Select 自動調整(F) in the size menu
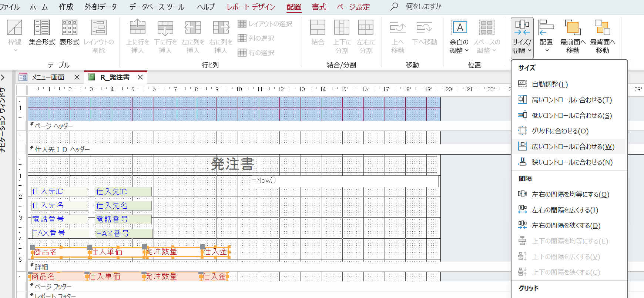Image resolution: width=644 pixels, height=298 pixels. pyautogui.click(x=569, y=84)
